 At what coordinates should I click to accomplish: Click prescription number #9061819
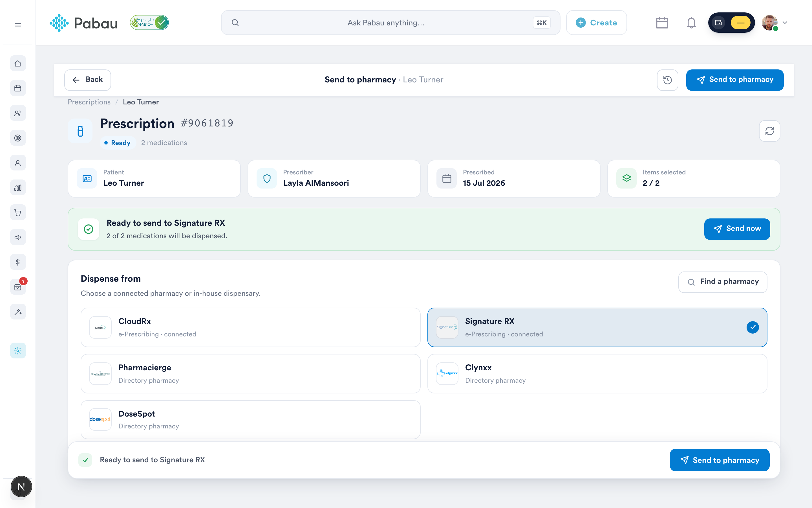[207, 123]
